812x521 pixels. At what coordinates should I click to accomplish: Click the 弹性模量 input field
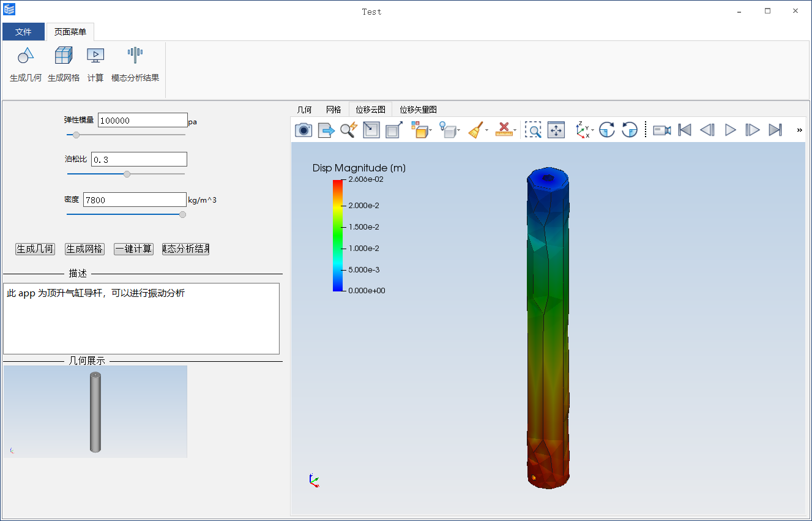143,120
